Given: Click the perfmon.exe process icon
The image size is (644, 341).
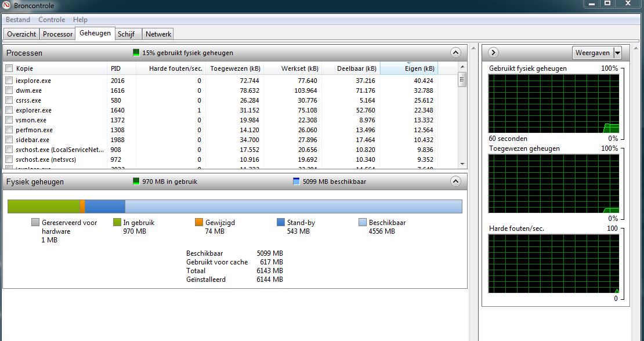Looking at the screenshot, I should (9, 130).
